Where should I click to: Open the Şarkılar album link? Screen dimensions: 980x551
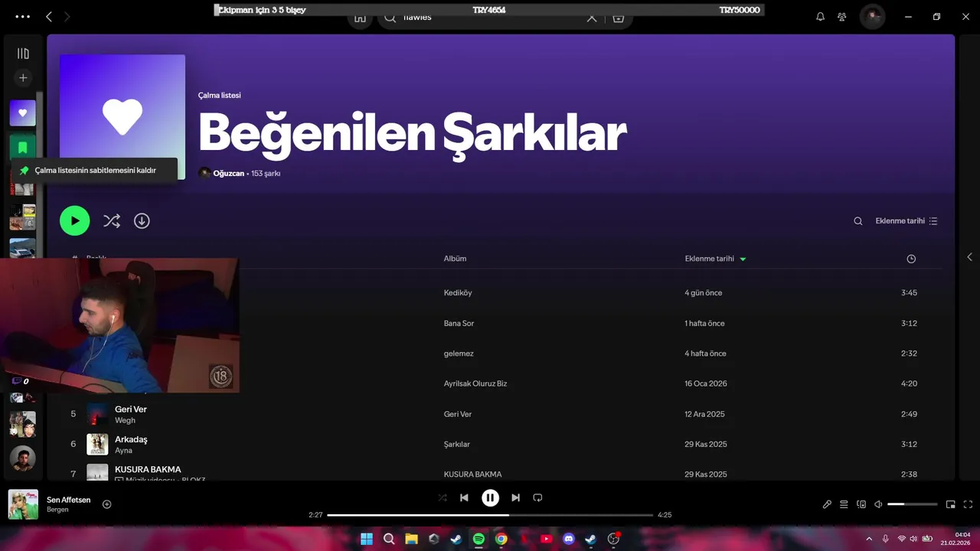457,444
